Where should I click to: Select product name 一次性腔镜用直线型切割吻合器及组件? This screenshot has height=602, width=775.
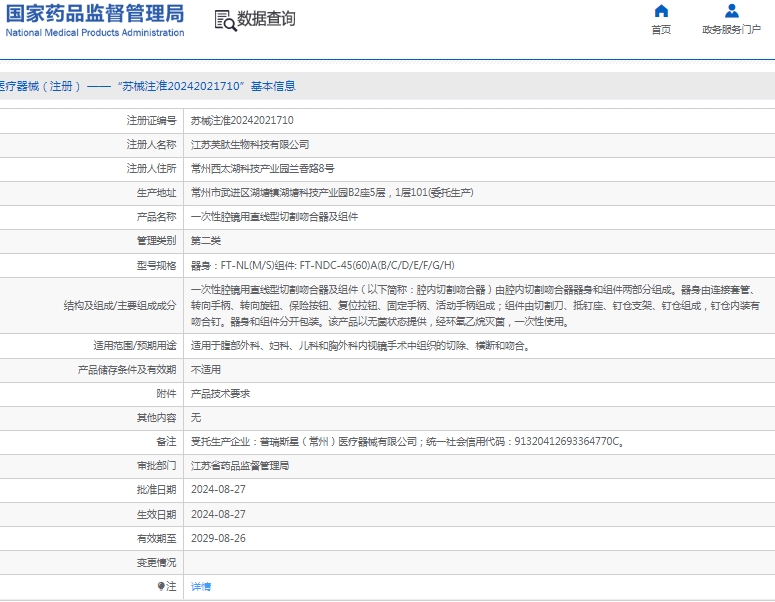click(x=274, y=217)
